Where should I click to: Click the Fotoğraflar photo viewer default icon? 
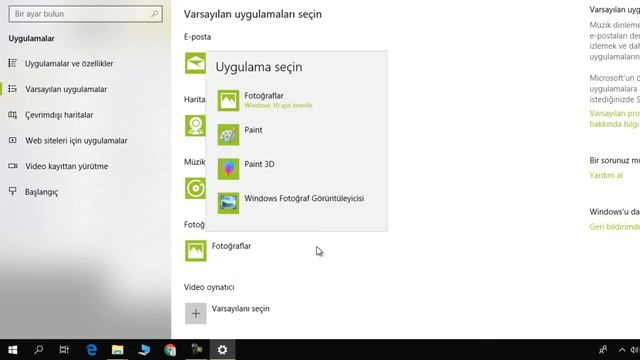196,251
